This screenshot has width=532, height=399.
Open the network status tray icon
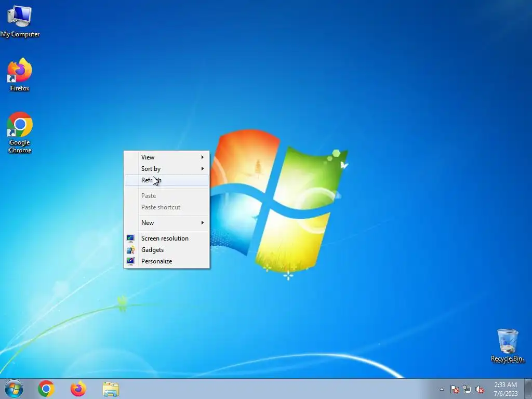[467, 389]
